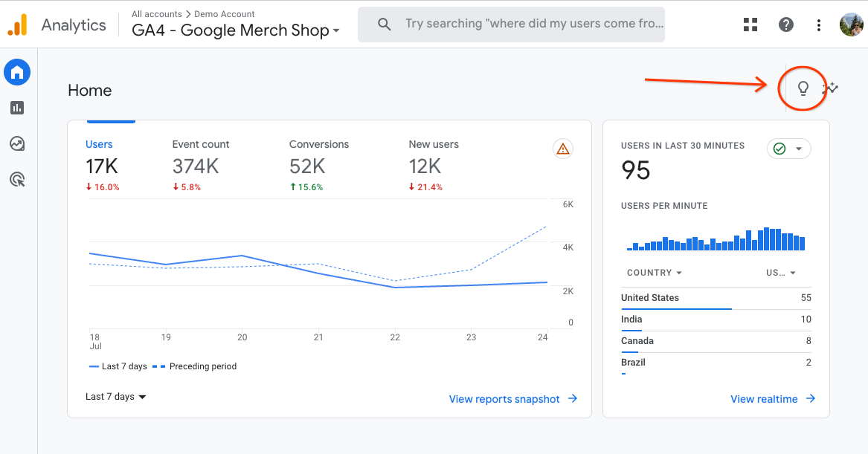Click the View realtime link

pyautogui.click(x=773, y=399)
